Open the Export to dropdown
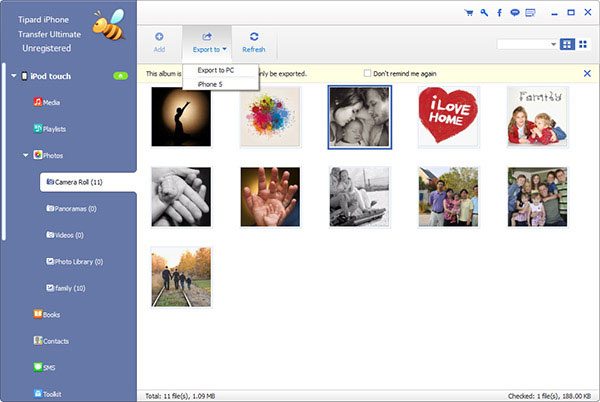Screen dimensions: 600x402 pos(210,42)
